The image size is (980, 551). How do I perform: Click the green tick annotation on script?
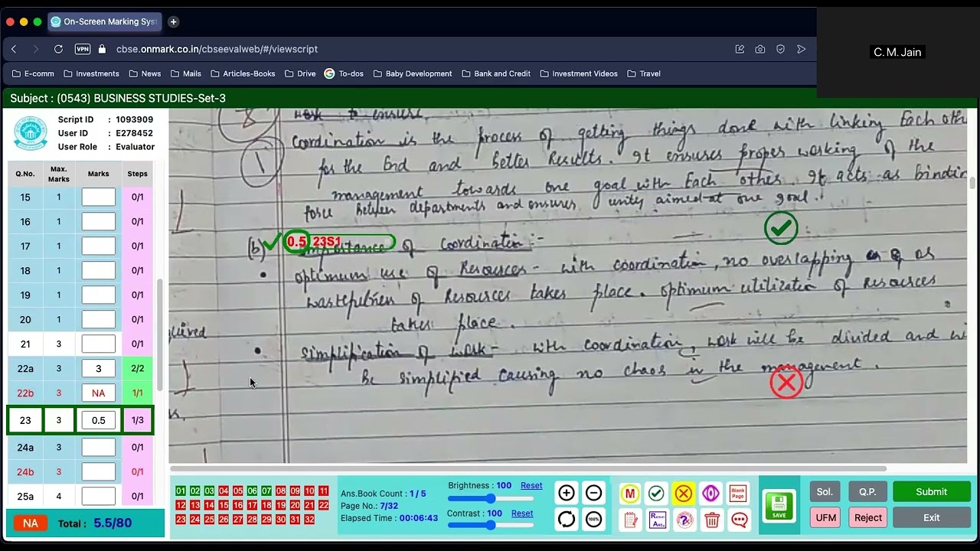tap(781, 228)
